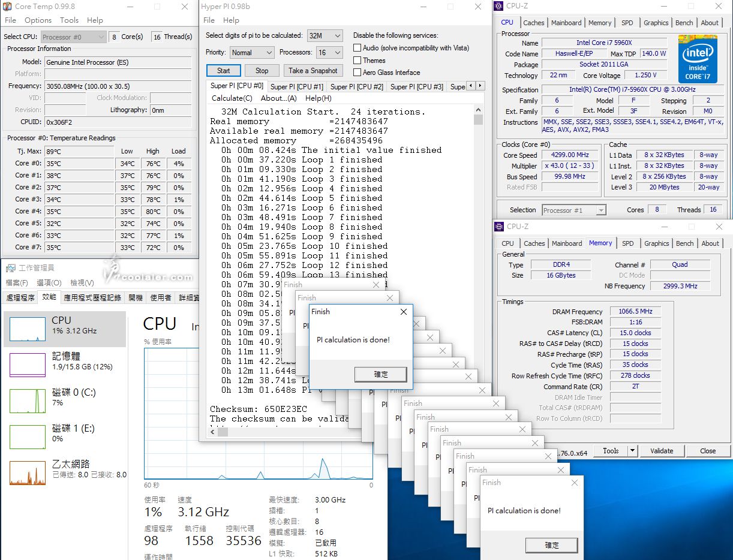The image size is (733, 560).
Task: Open the Bench tab in the CPU-Z Memory window
Action: pyautogui.click(x=684, y=243)
